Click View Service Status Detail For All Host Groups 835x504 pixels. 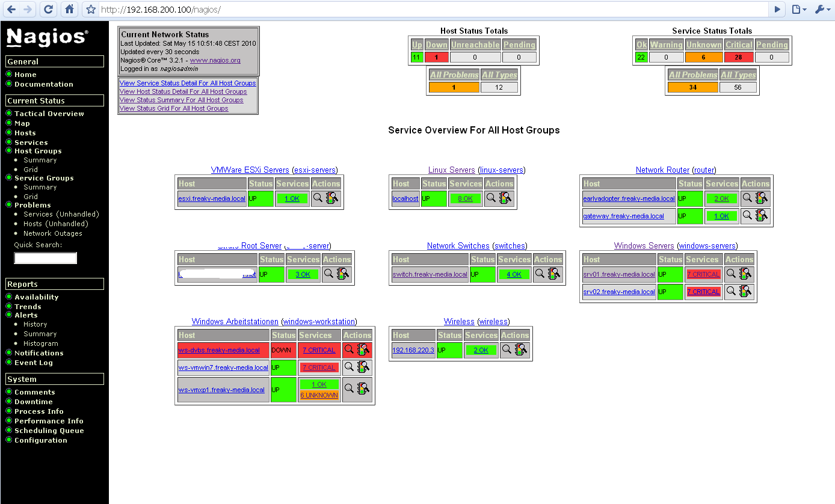click(x=187, y=83)
